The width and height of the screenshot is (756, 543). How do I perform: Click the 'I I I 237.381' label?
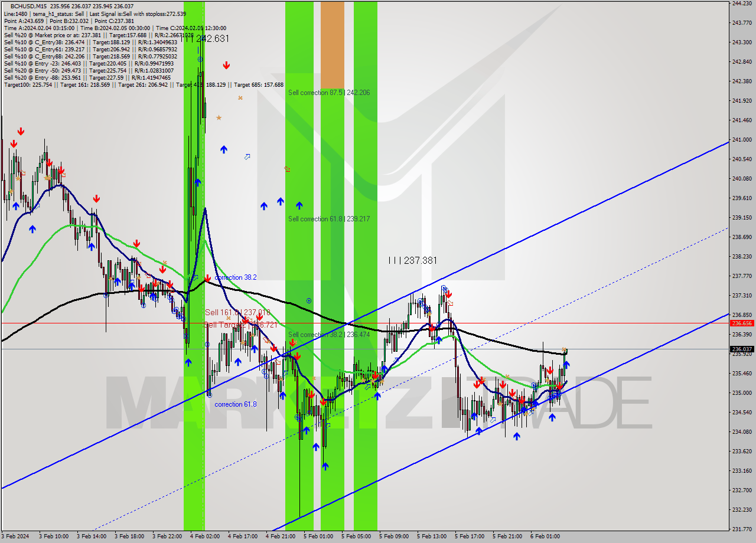(413, 260)
